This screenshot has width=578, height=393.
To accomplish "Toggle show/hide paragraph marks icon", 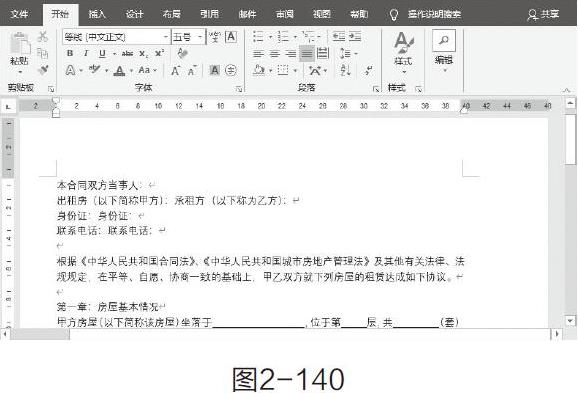I will [x=368, y=70].
